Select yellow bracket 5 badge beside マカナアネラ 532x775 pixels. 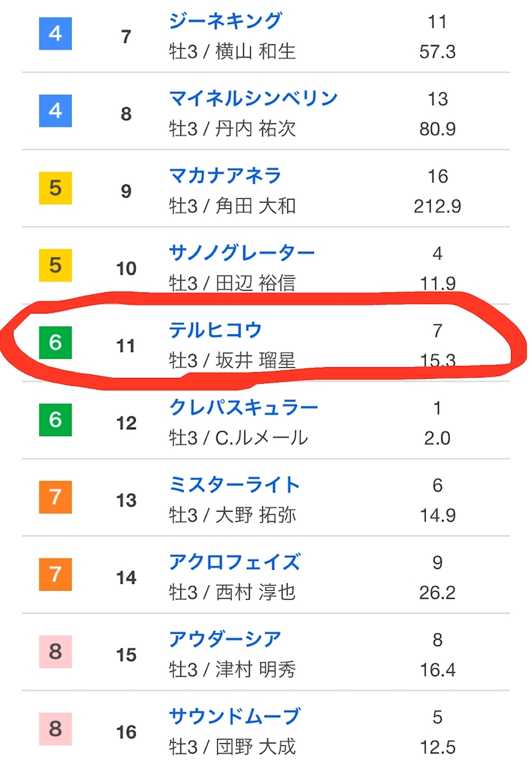click(55, 189)
